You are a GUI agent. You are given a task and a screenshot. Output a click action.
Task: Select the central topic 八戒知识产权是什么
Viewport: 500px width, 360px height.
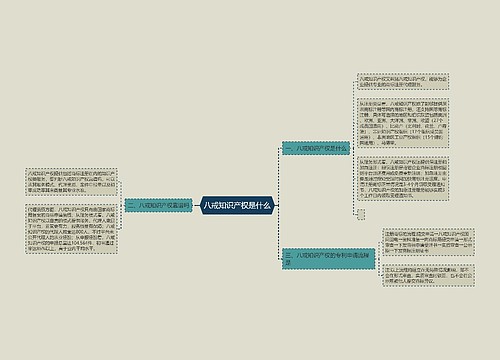[x=237, y=205]
